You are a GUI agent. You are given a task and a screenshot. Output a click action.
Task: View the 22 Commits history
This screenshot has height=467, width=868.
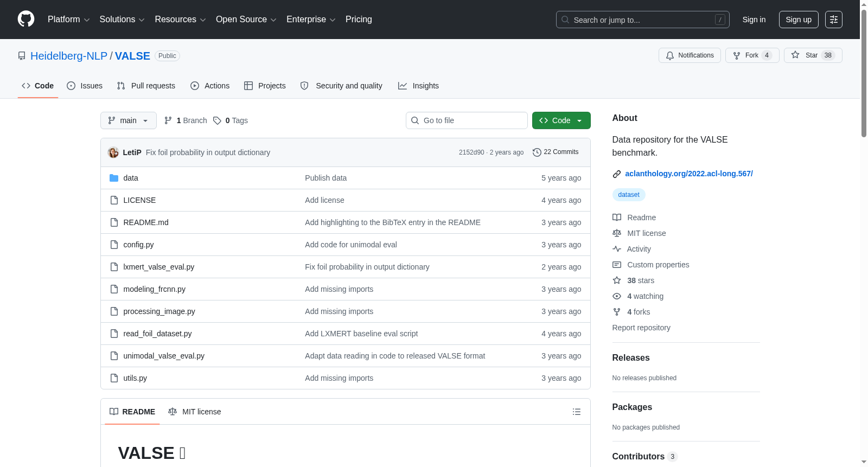pyautogui.click(x=556, y=152)
